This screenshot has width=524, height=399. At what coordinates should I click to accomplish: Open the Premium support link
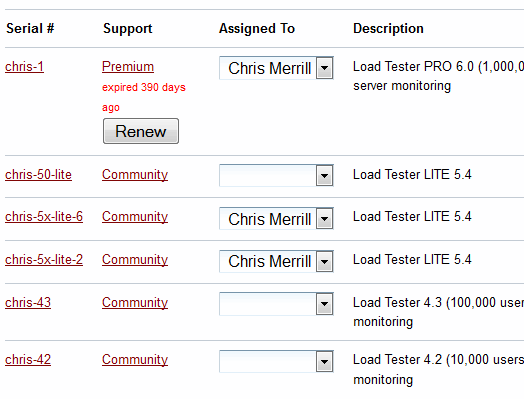[128, 67]
